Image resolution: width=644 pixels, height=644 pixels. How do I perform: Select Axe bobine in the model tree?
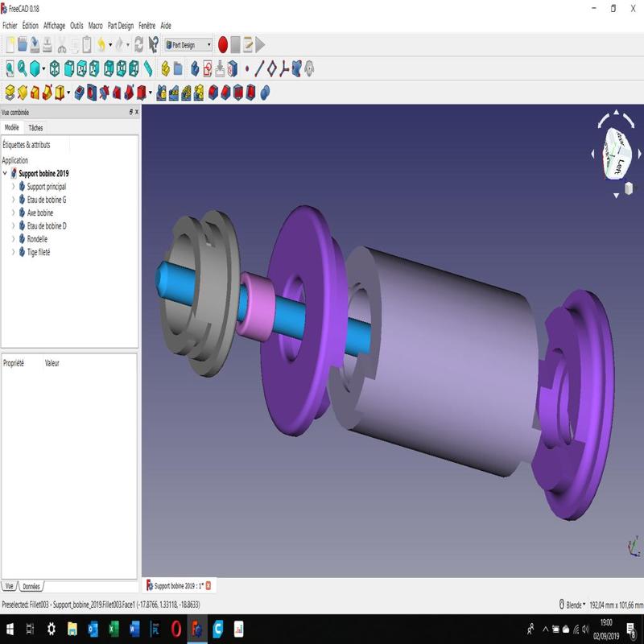(x=39, y=213)
